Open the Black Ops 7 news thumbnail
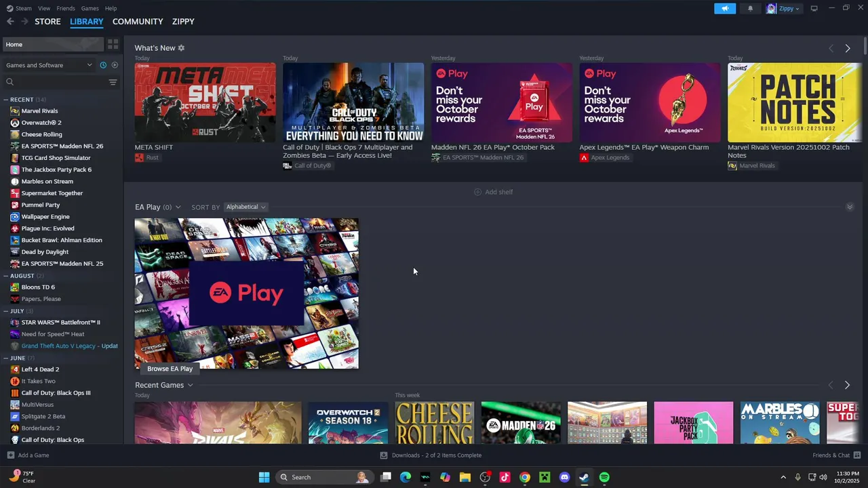 click(353, 102)
